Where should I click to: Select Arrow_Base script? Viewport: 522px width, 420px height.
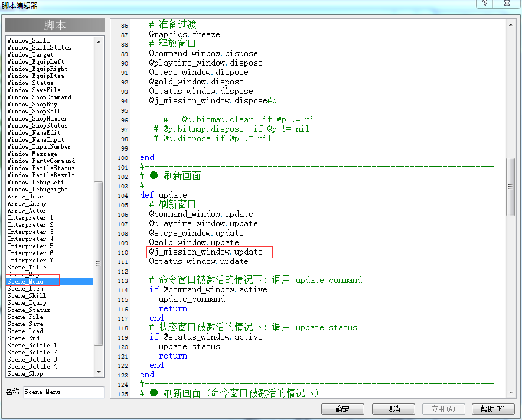25,196
